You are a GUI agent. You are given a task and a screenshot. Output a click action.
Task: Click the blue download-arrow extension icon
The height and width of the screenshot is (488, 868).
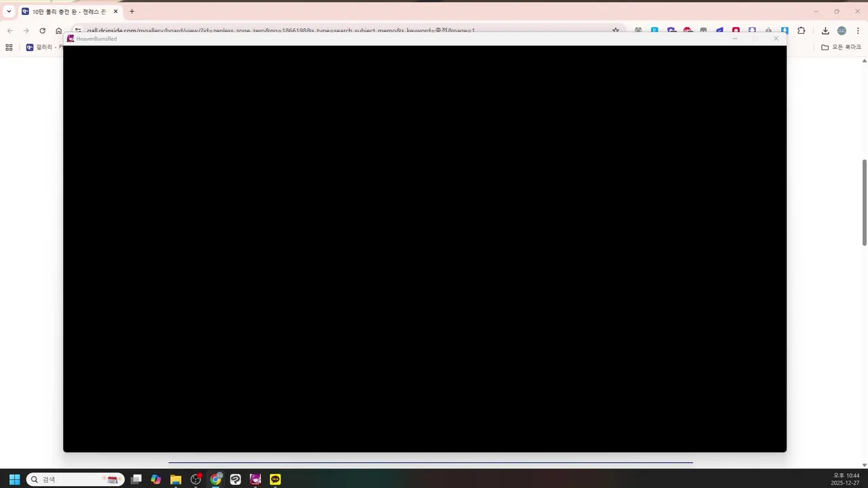(785, 30)
